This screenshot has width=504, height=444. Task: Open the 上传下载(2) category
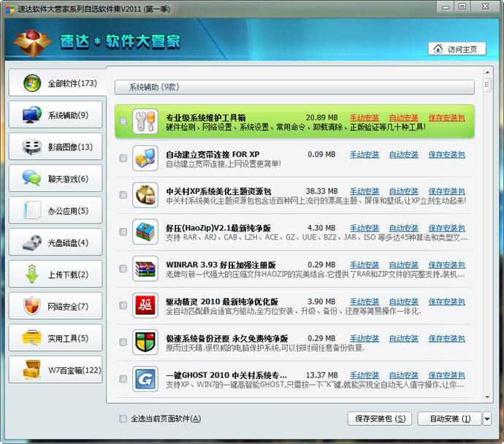(x=56, y=274)
